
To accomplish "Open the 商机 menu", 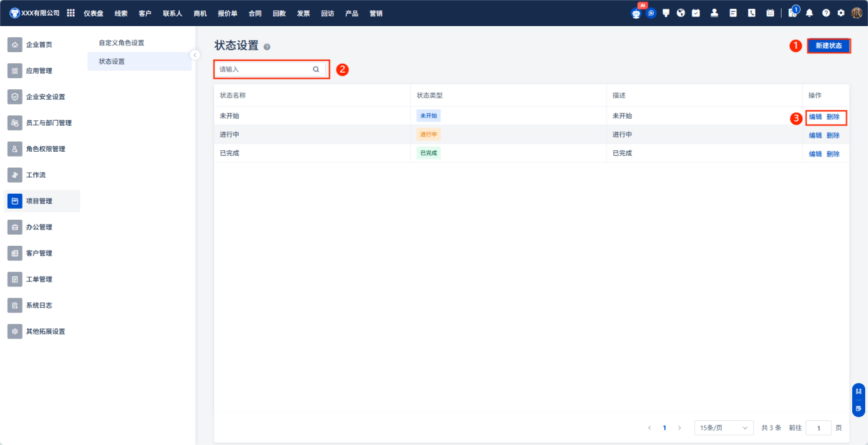I will [200, 13].
